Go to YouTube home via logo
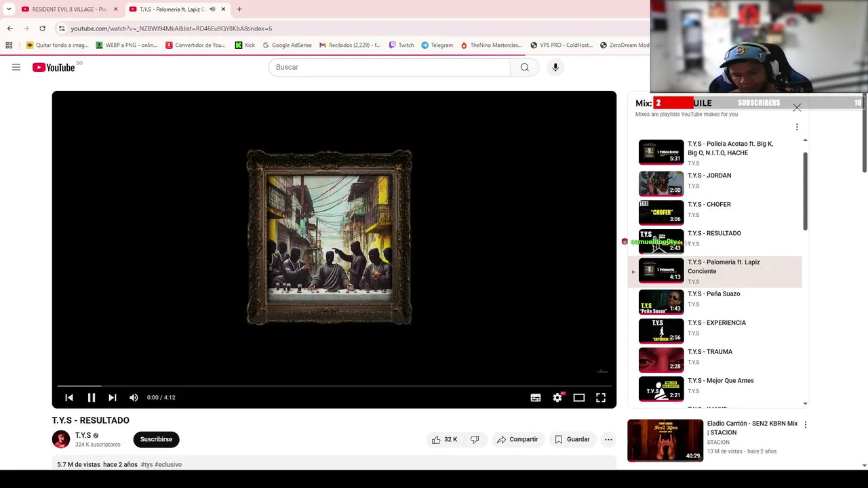This screenshot has width=868, height=488. [x=54, y=67]
